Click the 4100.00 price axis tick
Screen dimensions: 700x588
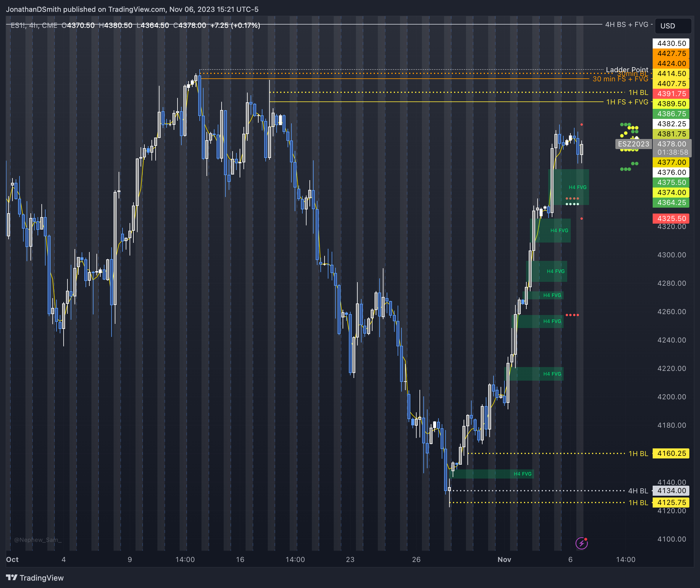(671, 539)
